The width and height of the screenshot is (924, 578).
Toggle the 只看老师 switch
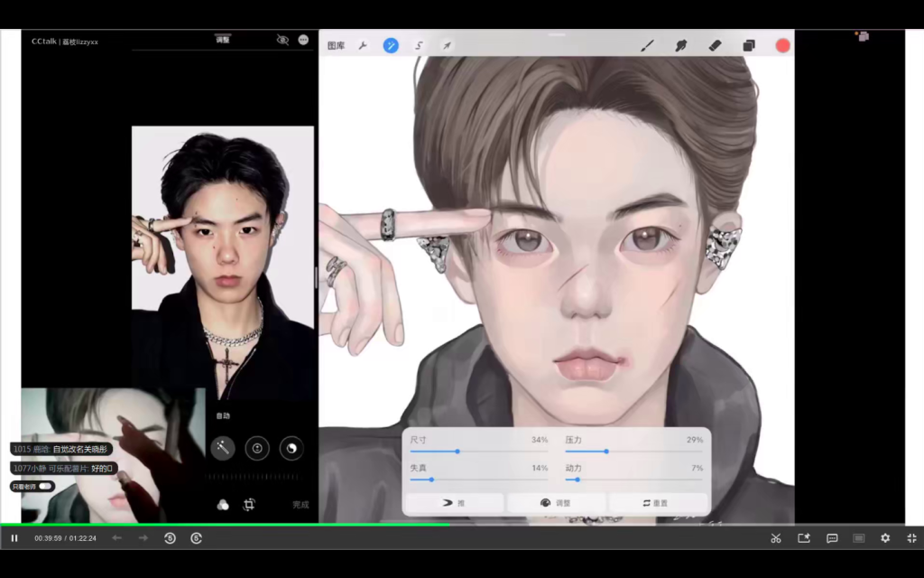[44, 486]
